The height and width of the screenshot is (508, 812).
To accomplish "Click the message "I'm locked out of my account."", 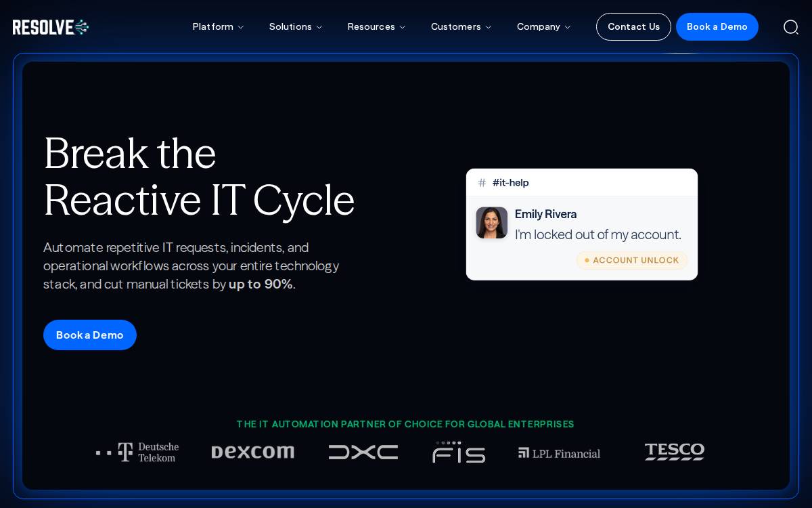I will (598, 234).
